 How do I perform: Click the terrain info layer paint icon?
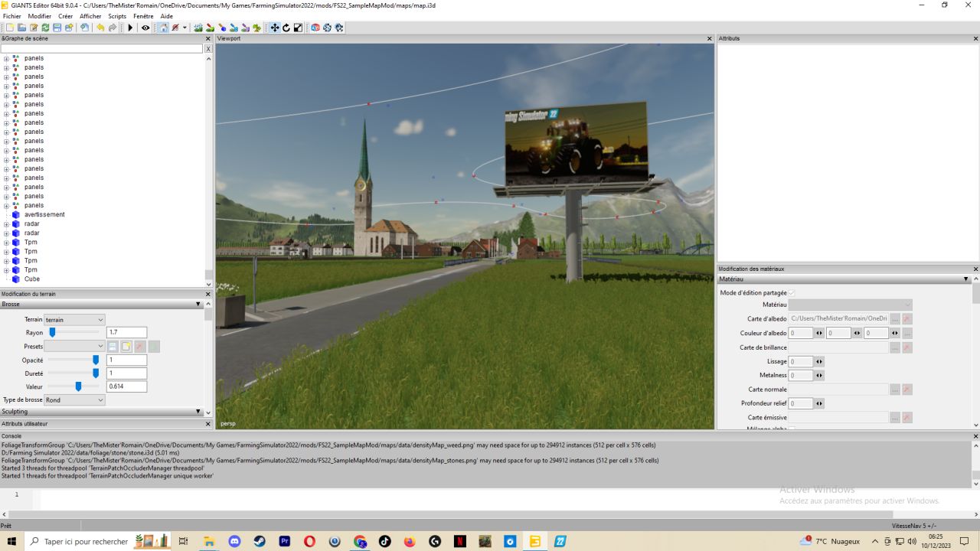pyautogui.click(x=234, y=28)
